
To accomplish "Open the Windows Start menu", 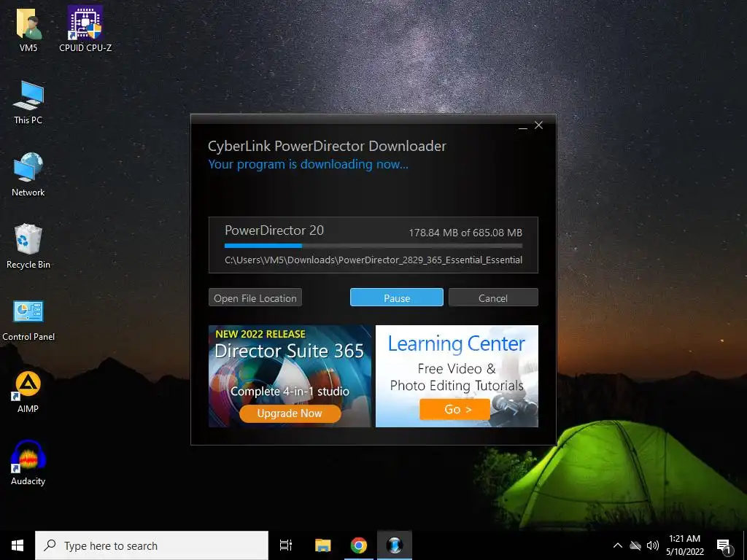I will tap(18, 545).
